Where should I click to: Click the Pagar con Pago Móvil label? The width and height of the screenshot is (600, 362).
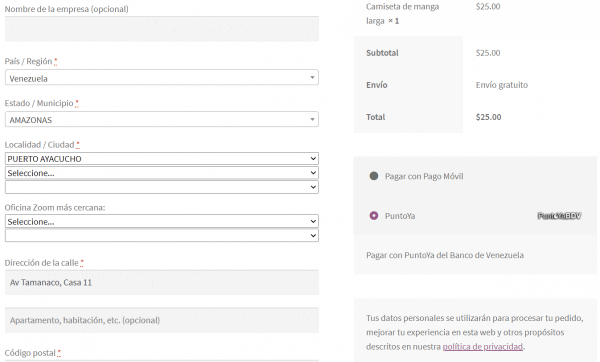[424, 176]
